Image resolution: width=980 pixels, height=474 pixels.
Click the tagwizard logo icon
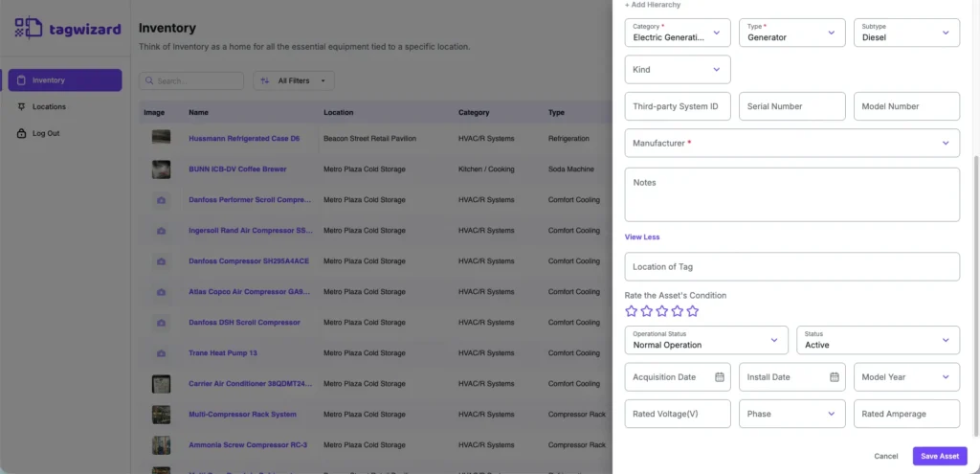coord(29,29)
